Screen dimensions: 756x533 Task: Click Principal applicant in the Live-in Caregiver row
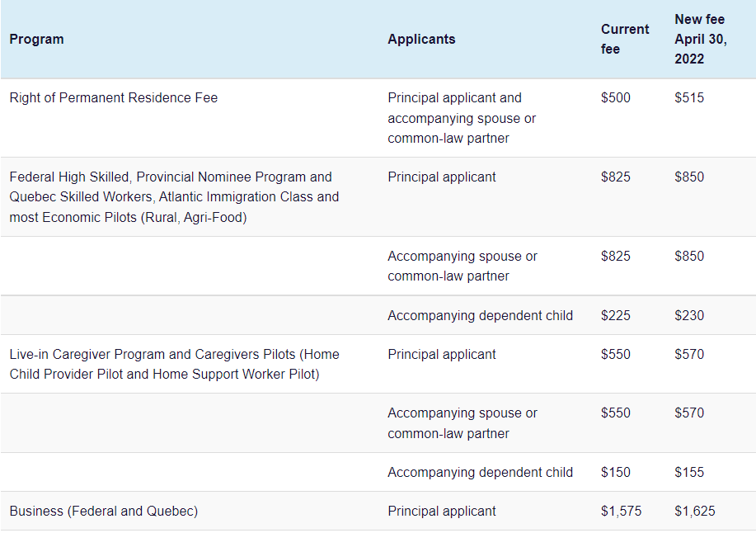point(442,355)
